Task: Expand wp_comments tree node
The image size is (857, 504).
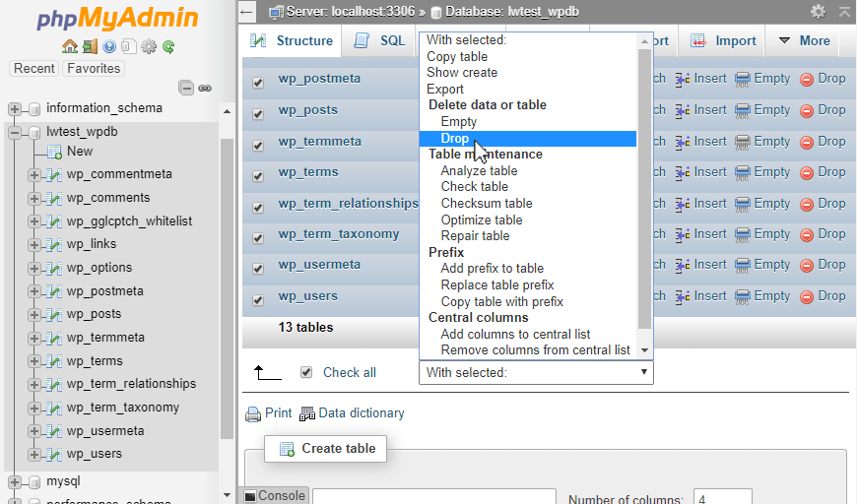Action: click(33, 198)
